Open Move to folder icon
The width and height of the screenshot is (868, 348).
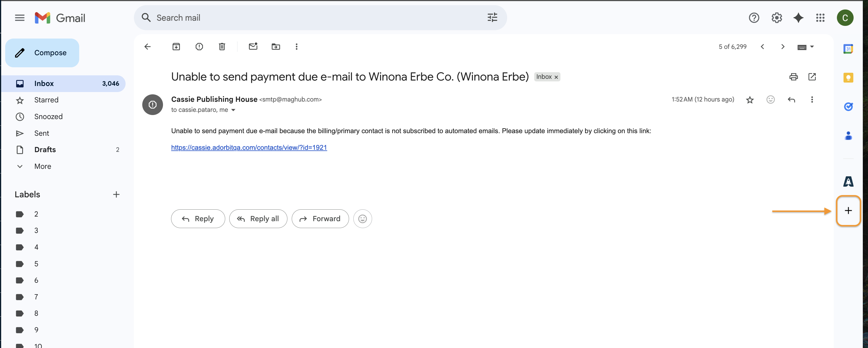276,46
